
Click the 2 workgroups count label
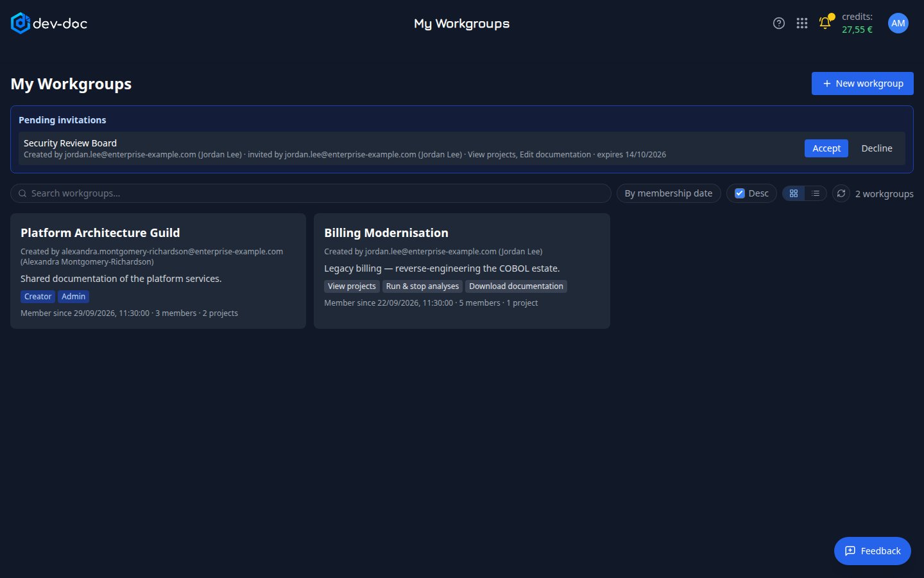click(884, 194)
